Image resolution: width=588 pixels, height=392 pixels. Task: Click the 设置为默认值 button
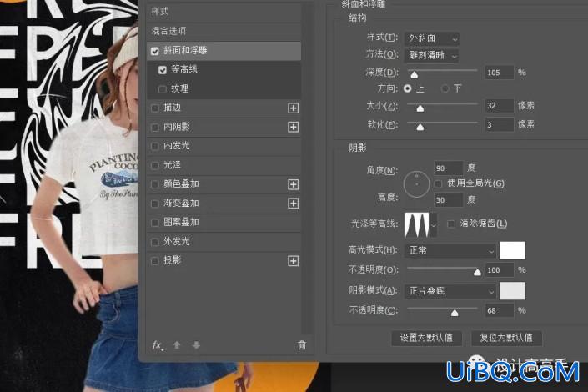pos(426,338)
